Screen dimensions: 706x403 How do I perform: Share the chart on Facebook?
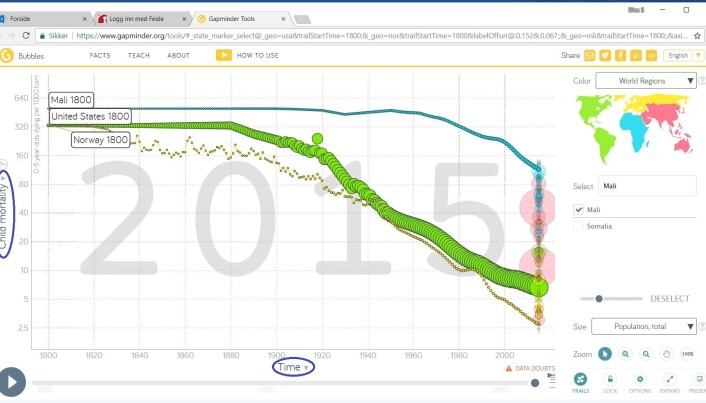coord(620,55)
